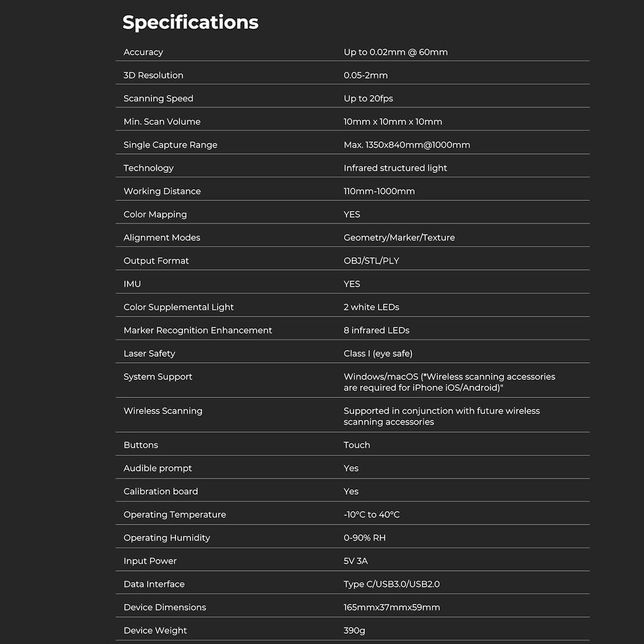This screenshot has height=644, width=644.
Task: Click the 3D Resolution label
Action: 153,75
